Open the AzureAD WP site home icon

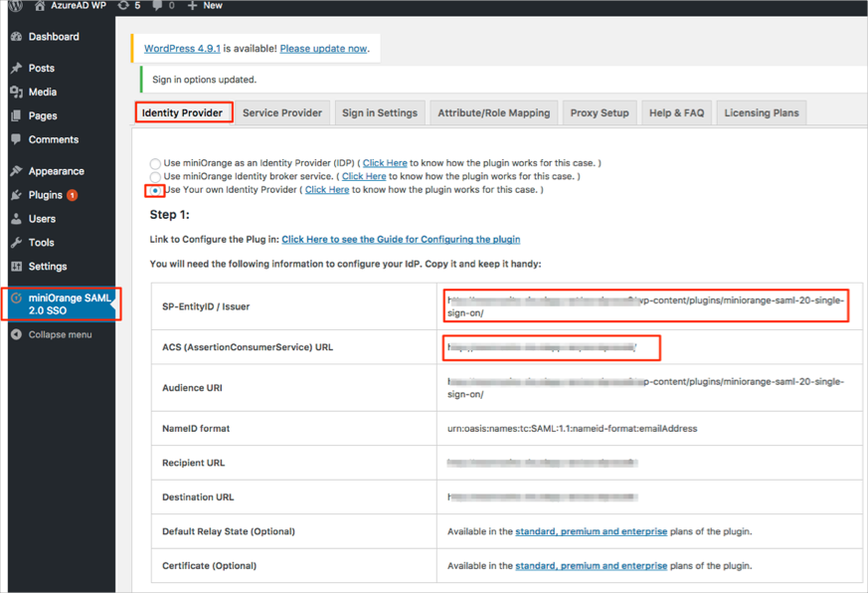click(x=40, y=6)
